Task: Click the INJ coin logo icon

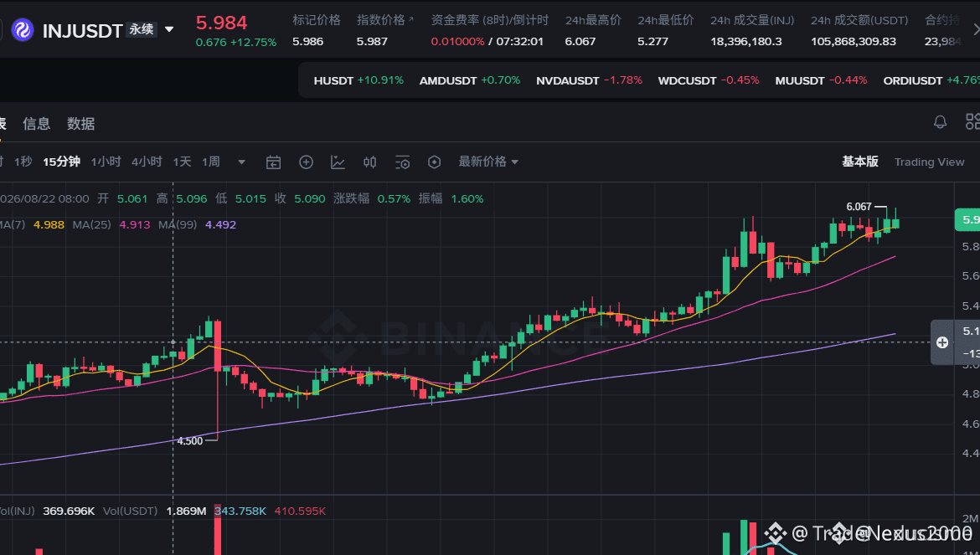Action: [x=23, y=29]
